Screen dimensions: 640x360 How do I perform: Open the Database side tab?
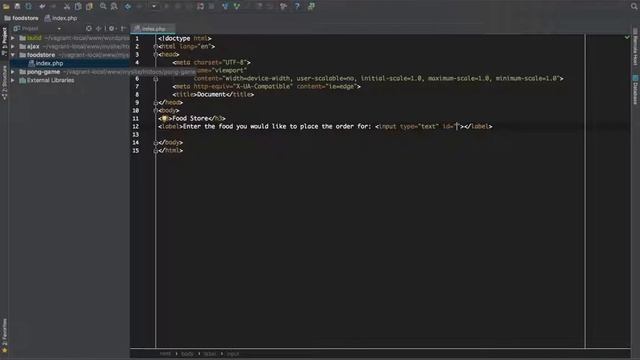tap(635, 90)
